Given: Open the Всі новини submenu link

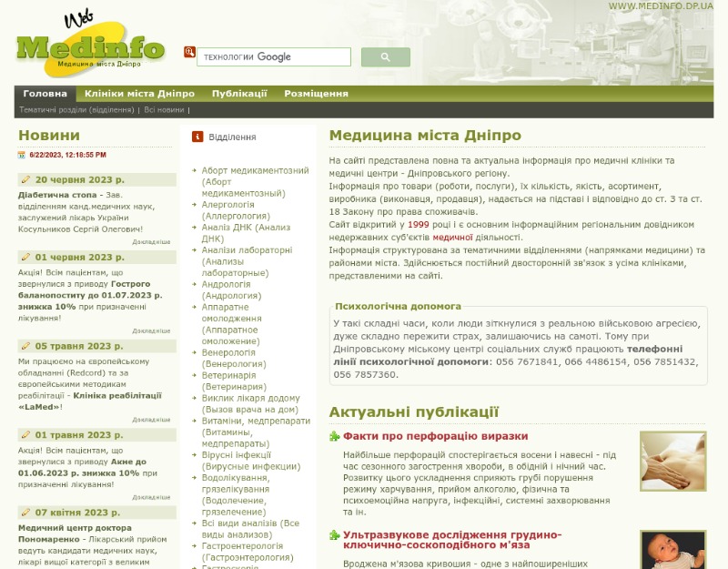Looking at the screenshot, I should click(164, 110).
